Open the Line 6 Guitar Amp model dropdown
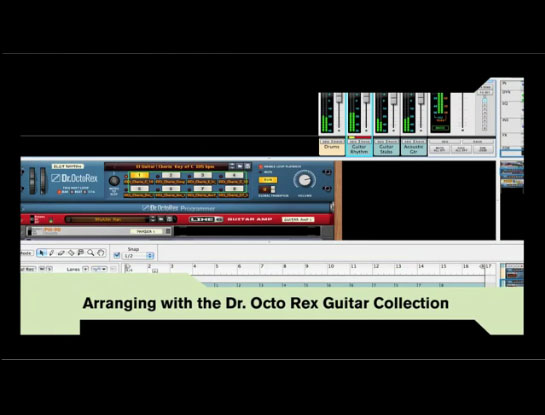The width and height of the screenshot is (545, 415). point(298,220)
